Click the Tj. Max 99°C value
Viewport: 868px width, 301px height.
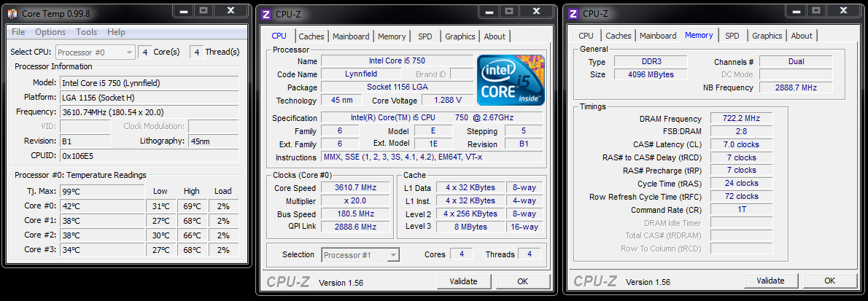102,192
